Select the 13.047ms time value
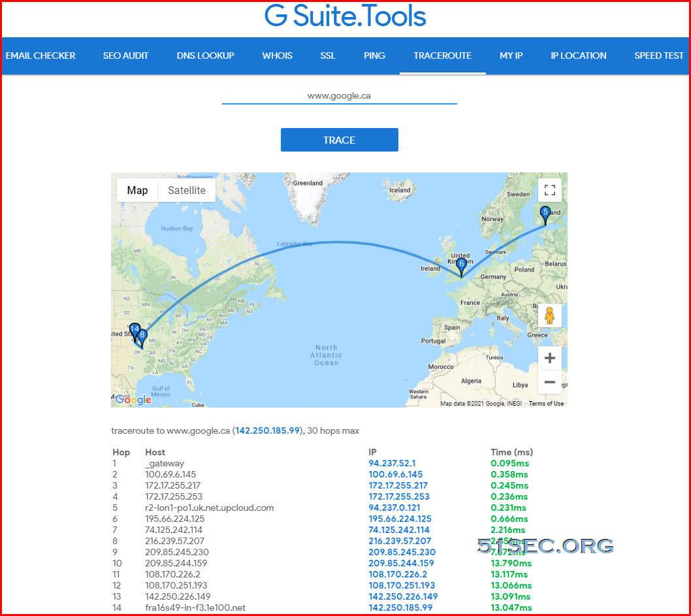Viewport: 691px width, 616px height. [x=511, y=608]
